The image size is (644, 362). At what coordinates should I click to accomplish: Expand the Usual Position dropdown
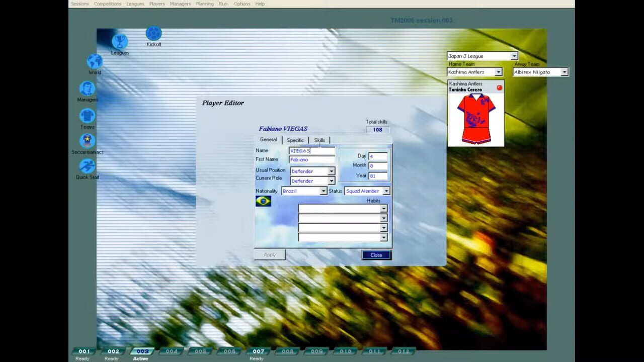331,171
